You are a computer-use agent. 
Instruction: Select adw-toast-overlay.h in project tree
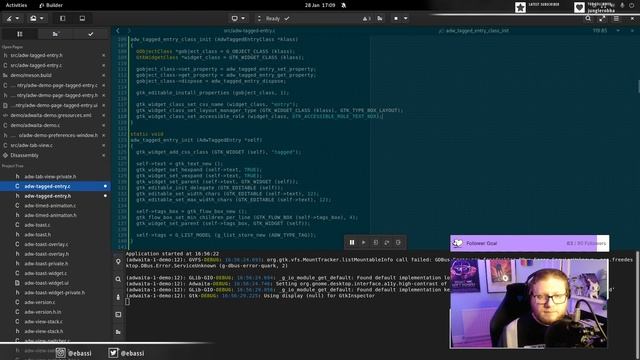[x=55, y=254]
